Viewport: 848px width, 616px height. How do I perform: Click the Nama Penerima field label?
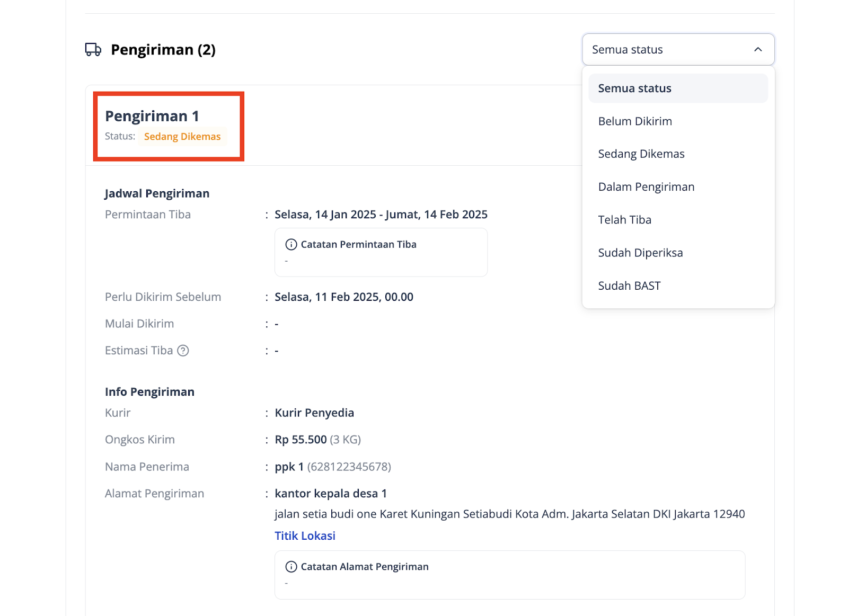tap(147, 467)
